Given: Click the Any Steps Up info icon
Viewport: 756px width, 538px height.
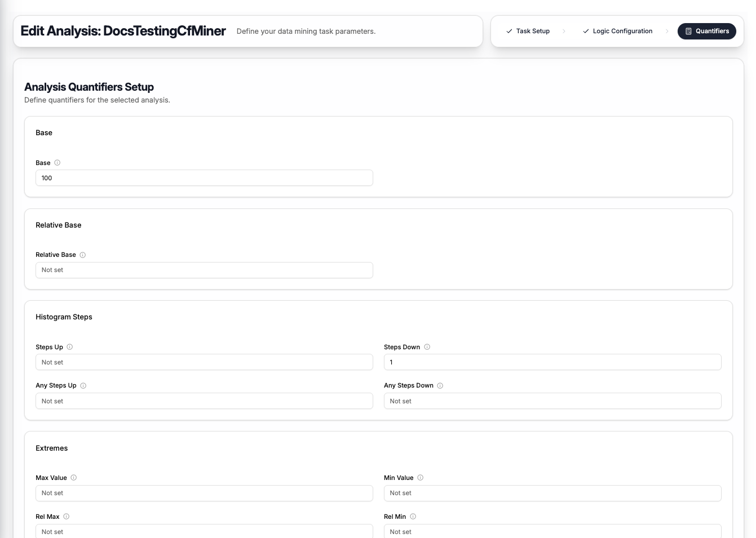Looking at the screenshot, I should click(83, 385).
